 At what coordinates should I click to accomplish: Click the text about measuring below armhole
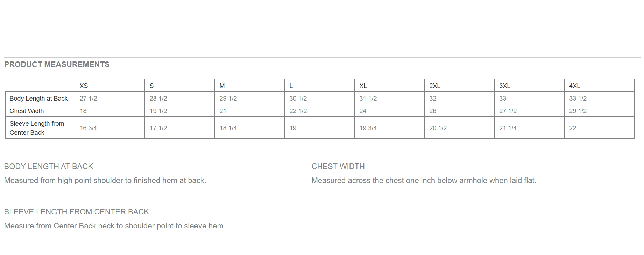pos(424,181)
